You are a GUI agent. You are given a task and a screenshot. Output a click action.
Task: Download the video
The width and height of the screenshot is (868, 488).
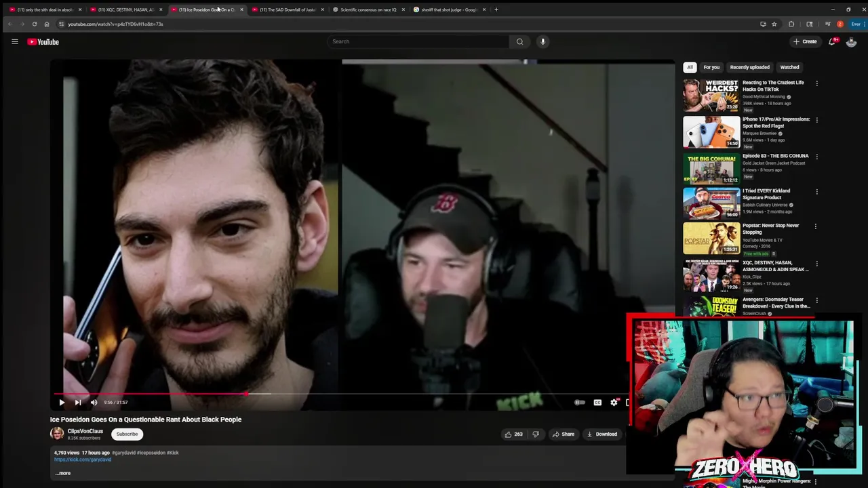tap(602, 434)
